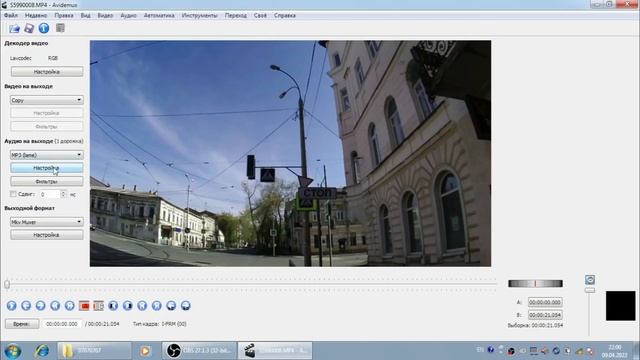Click the marker A time field
640x360 pixels.
click(x=545, y=302)
